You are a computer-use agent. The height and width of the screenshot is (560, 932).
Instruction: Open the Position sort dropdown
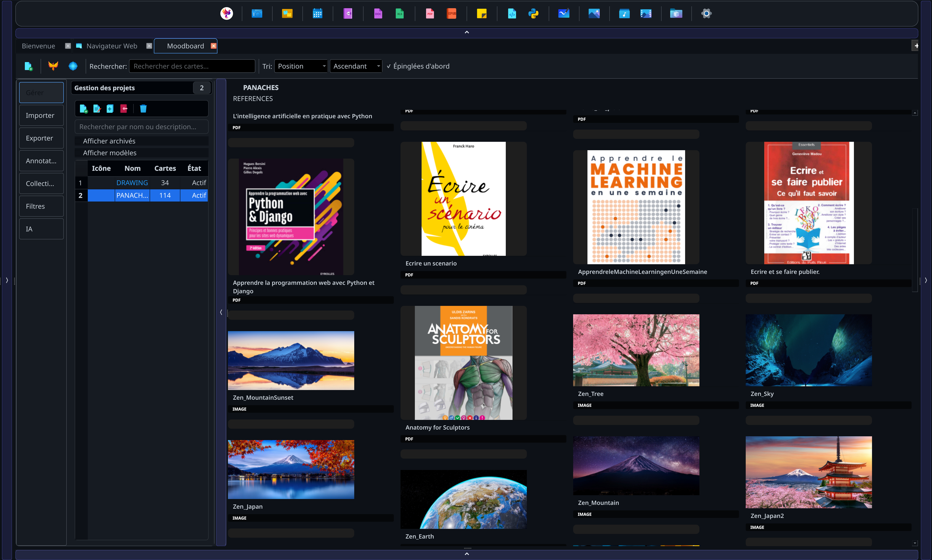[x=301, y=66]
